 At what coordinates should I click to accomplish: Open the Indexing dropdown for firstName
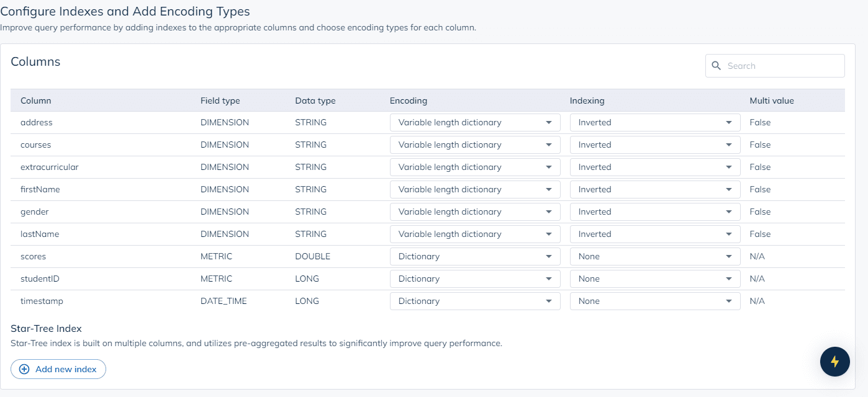point(654,189)
